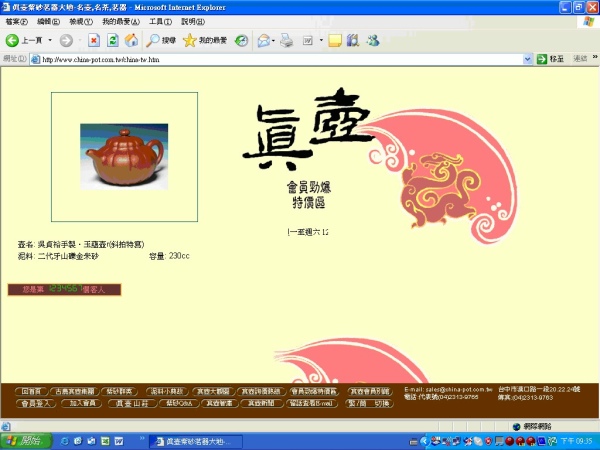Click the teapot product thumbnail
Screen dimensions: 600x450
click(124, 158)
